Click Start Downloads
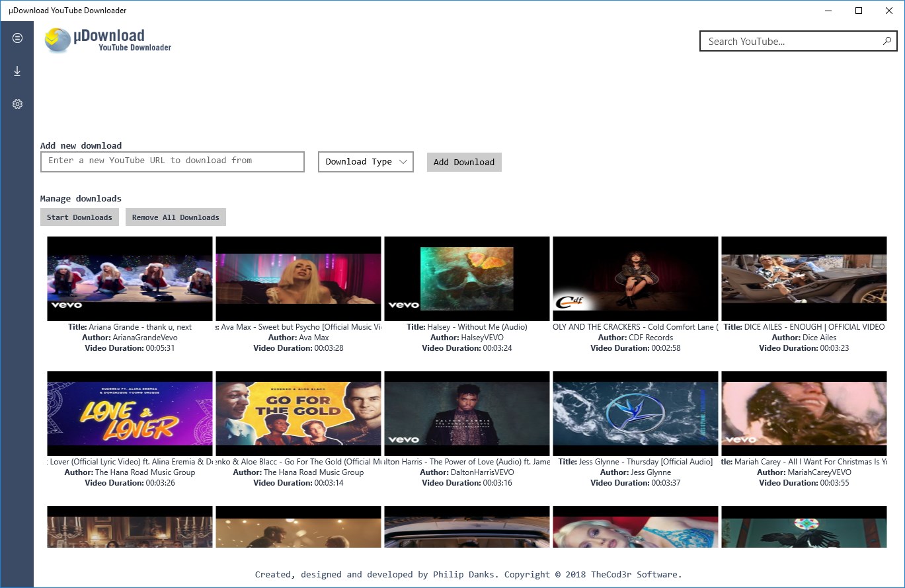Viewport: 905px width, 588px height. coord(79,217)
